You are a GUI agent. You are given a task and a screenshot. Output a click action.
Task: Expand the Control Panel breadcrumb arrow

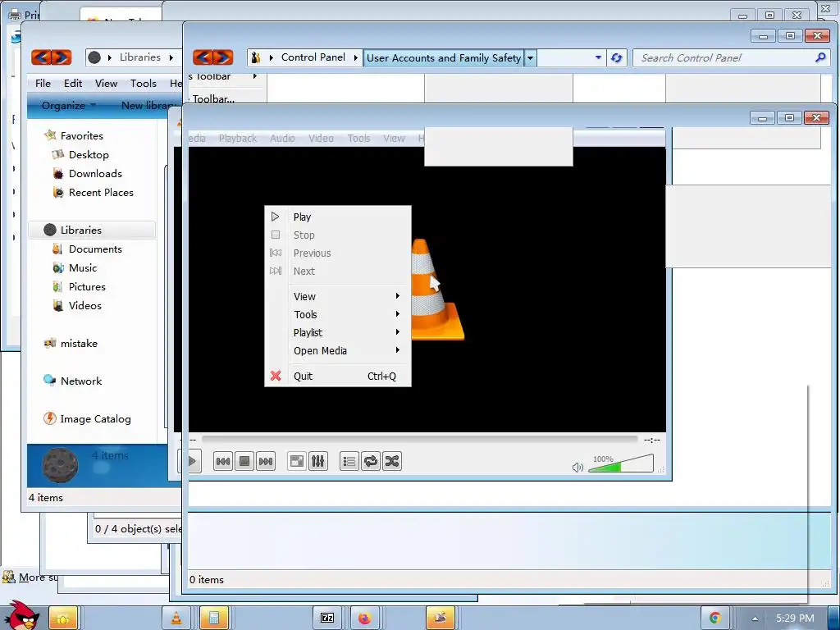coord(355,58)
